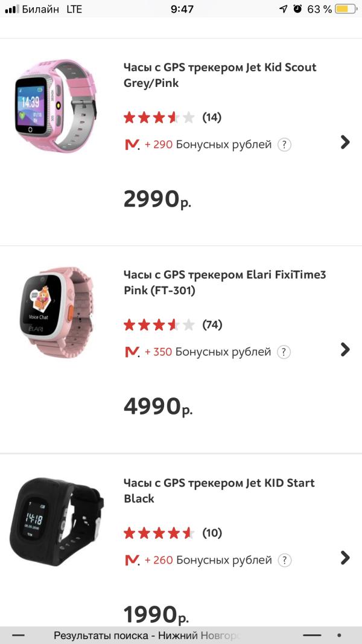
Task: Open Jet Kid Scout details via chevron
Action: 345,142
